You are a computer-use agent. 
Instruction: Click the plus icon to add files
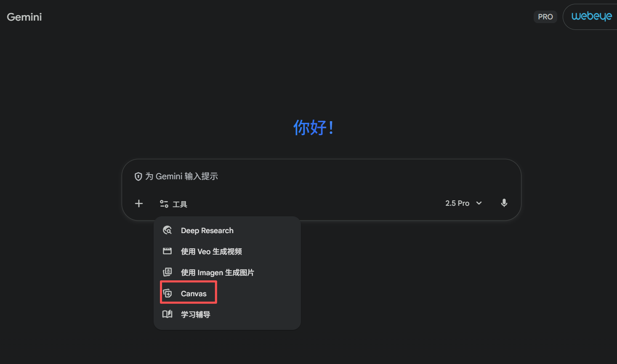point(139,204)
